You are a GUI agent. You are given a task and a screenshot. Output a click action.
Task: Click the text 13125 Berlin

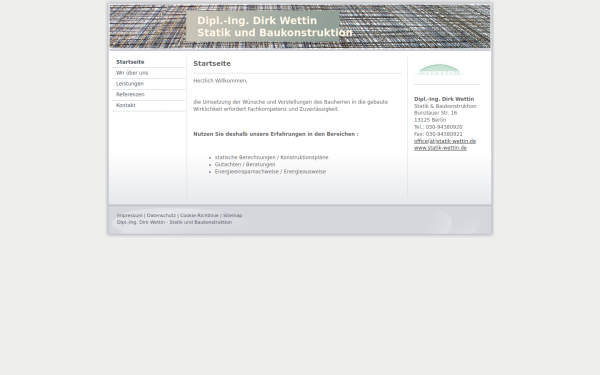(430, 120)
